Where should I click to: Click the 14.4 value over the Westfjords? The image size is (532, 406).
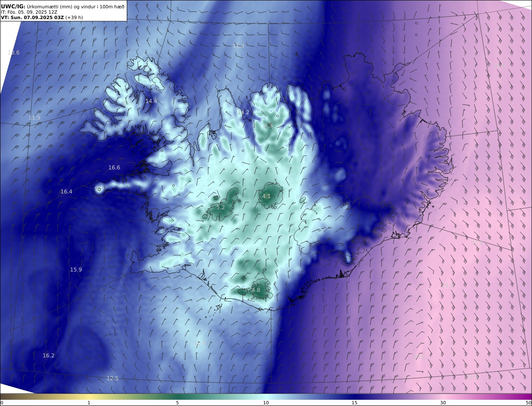click(x=151, y=101)
